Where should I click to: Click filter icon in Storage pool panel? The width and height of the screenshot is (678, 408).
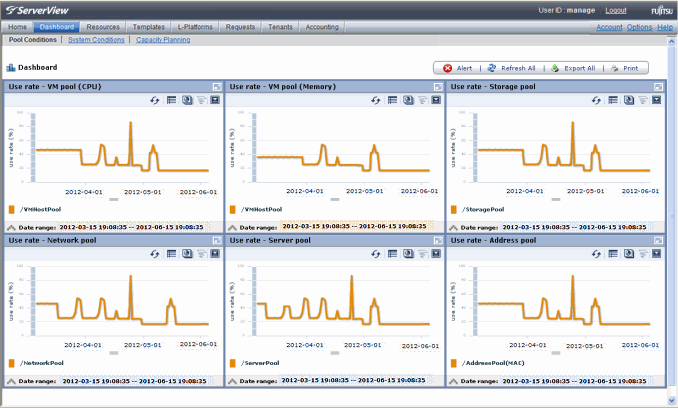643,101
